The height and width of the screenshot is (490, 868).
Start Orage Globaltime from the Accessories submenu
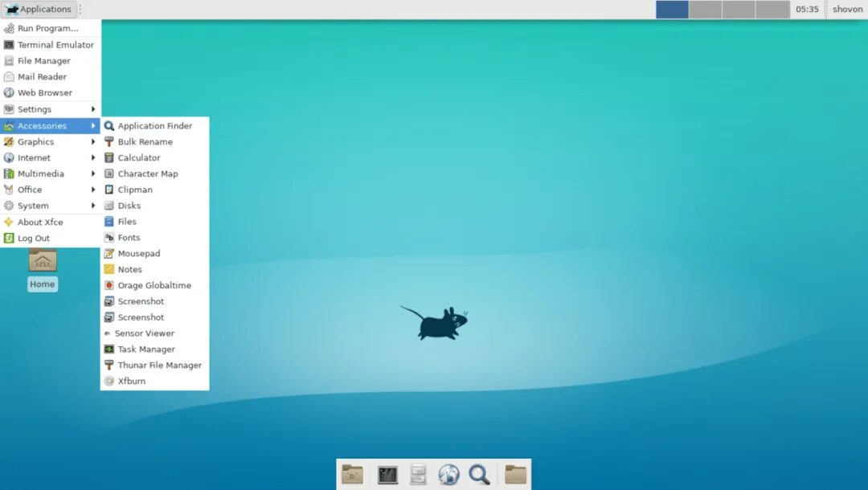click(x=154, y=285)
